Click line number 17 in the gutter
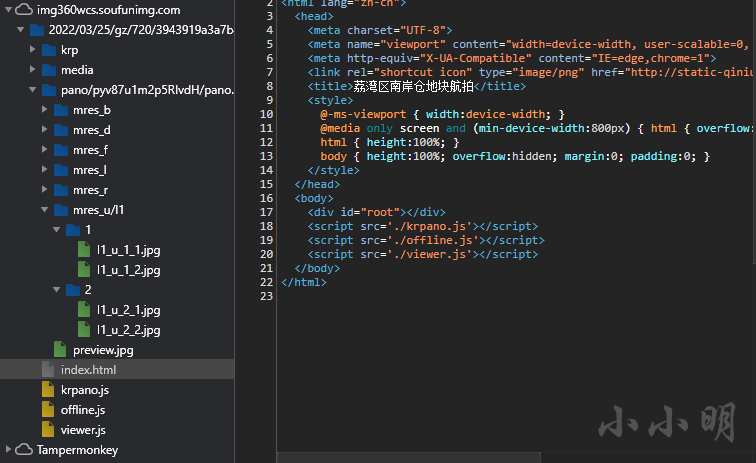Viewport: 756px width, 463px height. coord(267,212)
